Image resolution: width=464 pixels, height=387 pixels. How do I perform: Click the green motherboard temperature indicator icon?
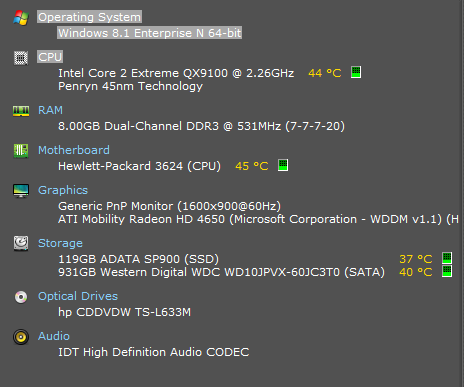click(283, 165)
